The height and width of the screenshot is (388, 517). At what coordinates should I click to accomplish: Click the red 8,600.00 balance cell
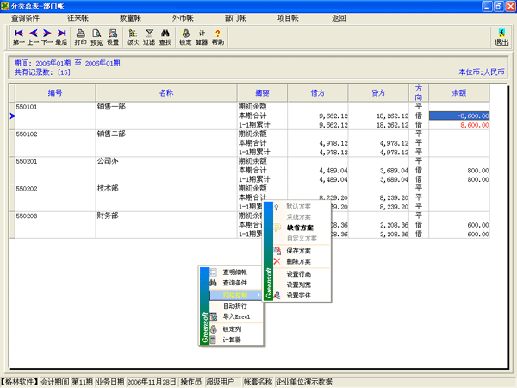tap(459, 125)
